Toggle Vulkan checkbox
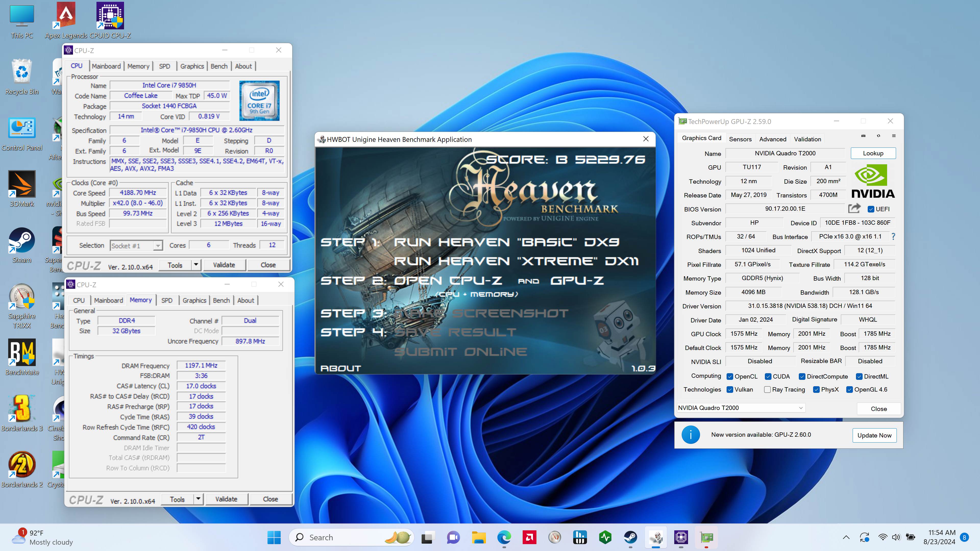 click(x=730, y=389)
